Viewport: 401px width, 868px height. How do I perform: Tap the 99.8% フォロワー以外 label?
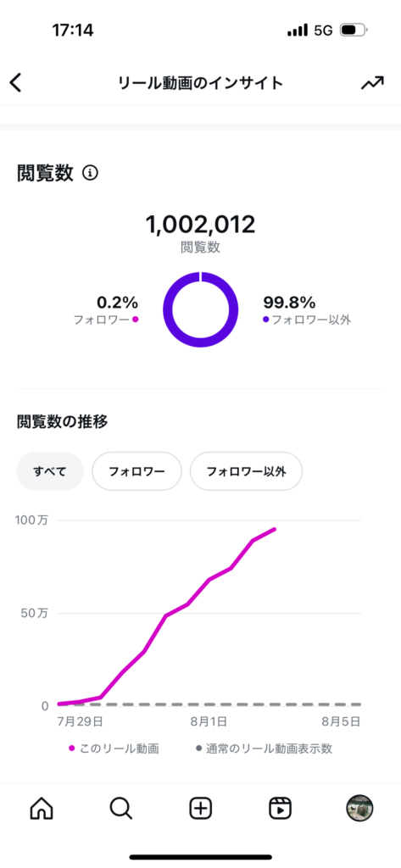307,310
